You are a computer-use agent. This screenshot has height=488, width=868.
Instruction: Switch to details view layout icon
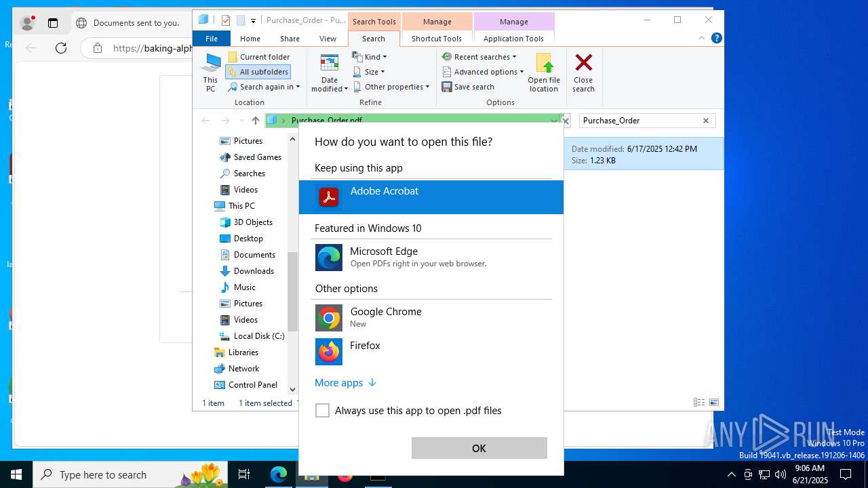pos(699,403)
